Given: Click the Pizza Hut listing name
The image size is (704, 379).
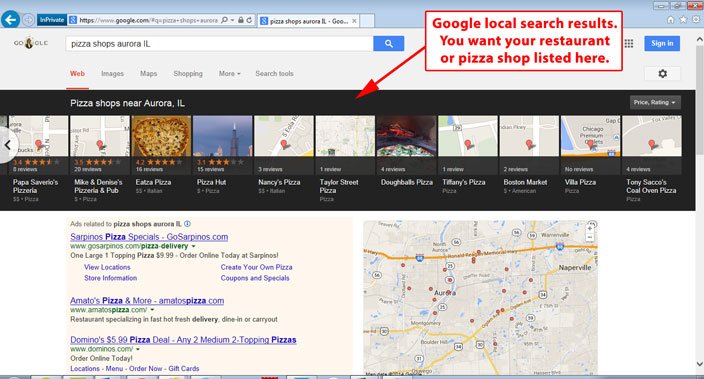Looking at the screenshot, I should [211, 182].
